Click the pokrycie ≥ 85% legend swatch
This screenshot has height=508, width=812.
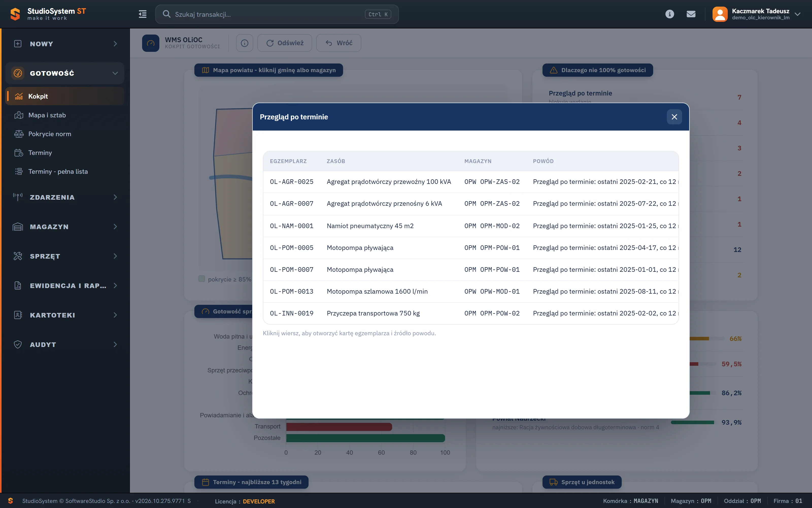[202, 279]
